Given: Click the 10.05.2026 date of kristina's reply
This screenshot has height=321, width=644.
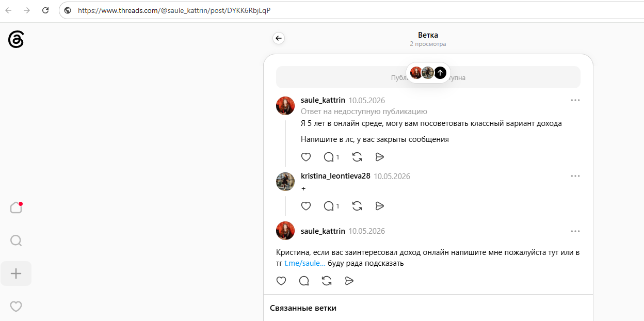Looking at the screenshot, I should coord(392,176).
